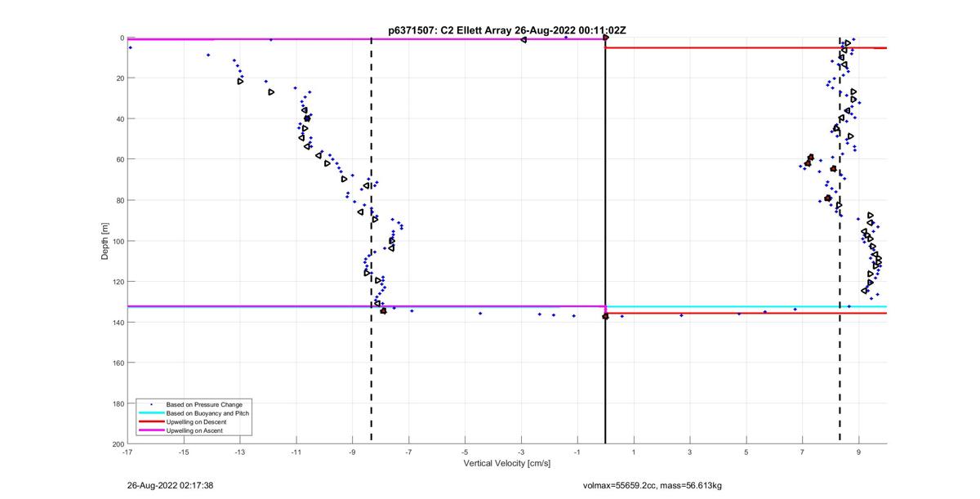This screenshot has width=980, height=499.
Task: Click depth axis tick label '60'
Action: click(119, 159)
